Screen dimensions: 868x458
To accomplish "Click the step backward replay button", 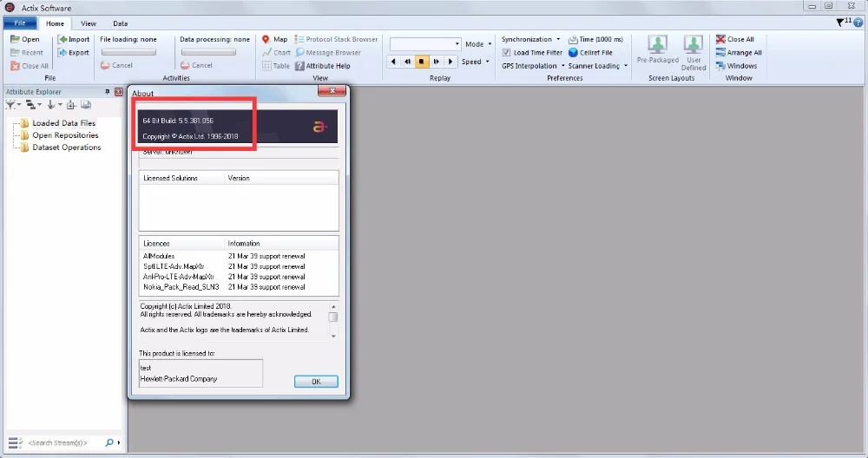I will coord(407,62).
